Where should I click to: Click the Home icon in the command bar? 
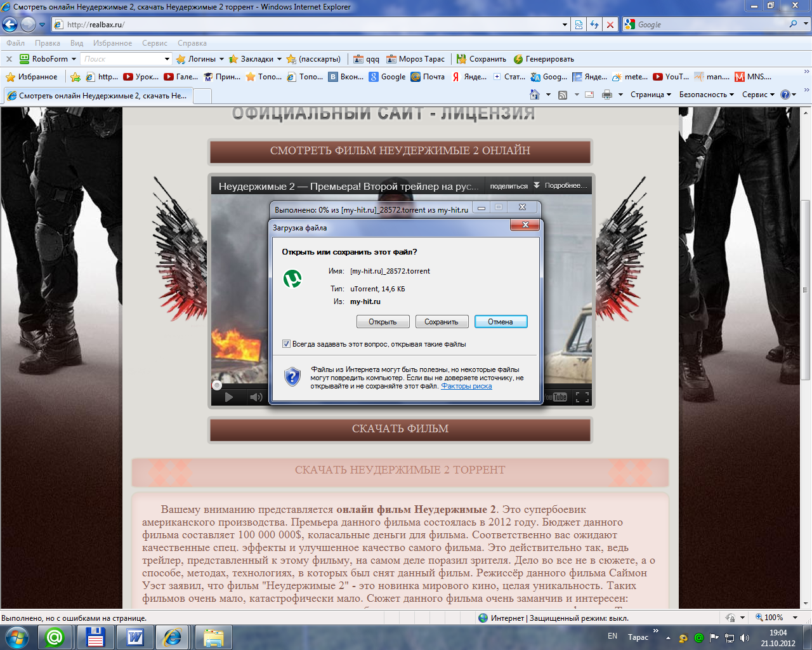coord(535,95)
